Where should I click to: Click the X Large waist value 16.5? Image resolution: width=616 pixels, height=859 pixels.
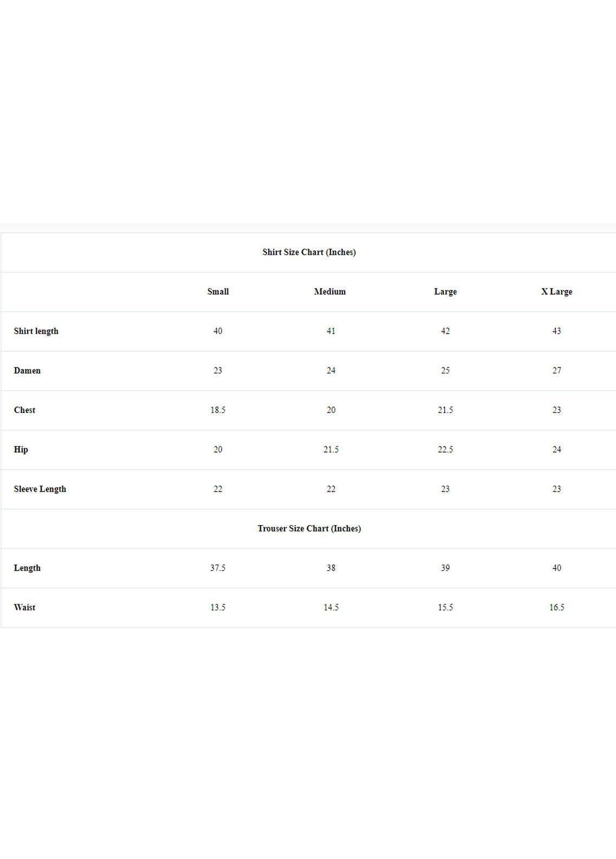point(556,608)
